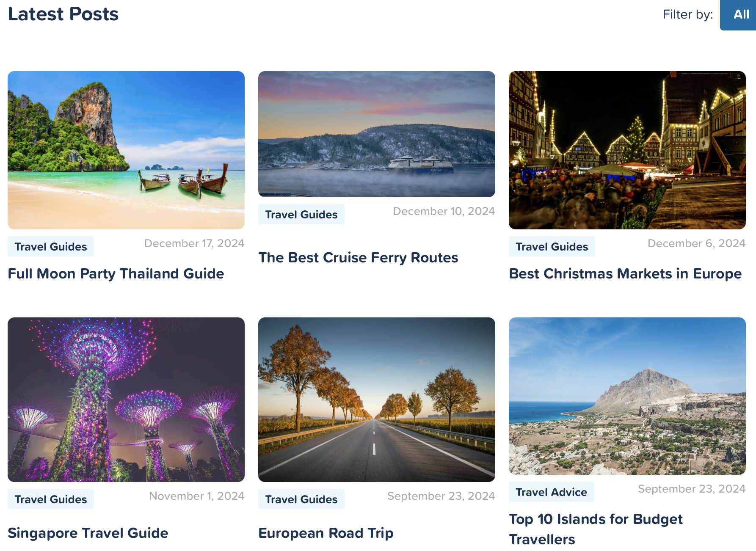Click Full Moon Party Thailand Guide title

click(116, 274)
